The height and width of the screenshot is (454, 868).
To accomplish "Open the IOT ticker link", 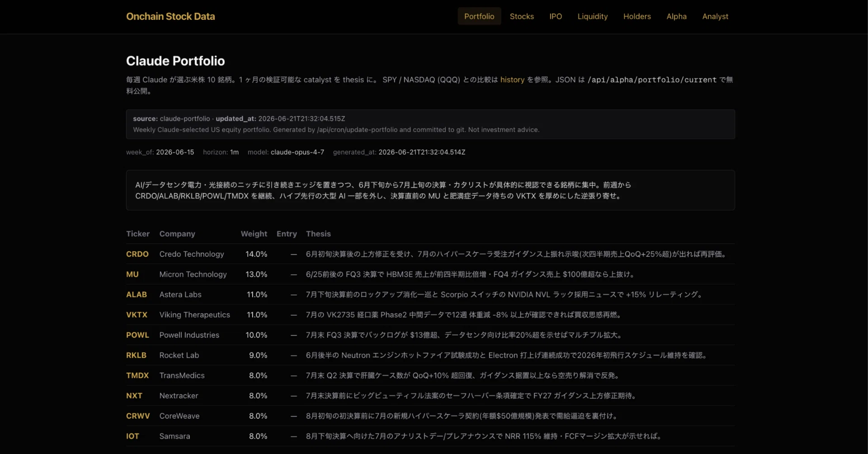I will [x=132, y=436].
